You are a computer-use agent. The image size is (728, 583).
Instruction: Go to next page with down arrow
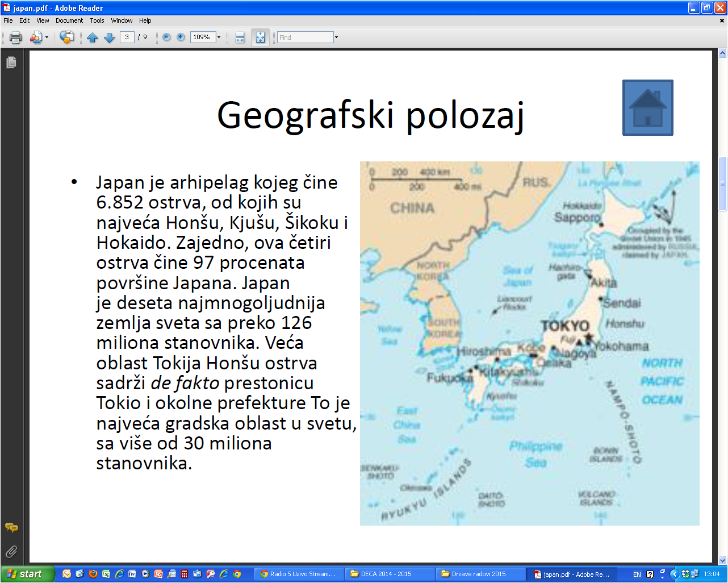click(109, 38)
